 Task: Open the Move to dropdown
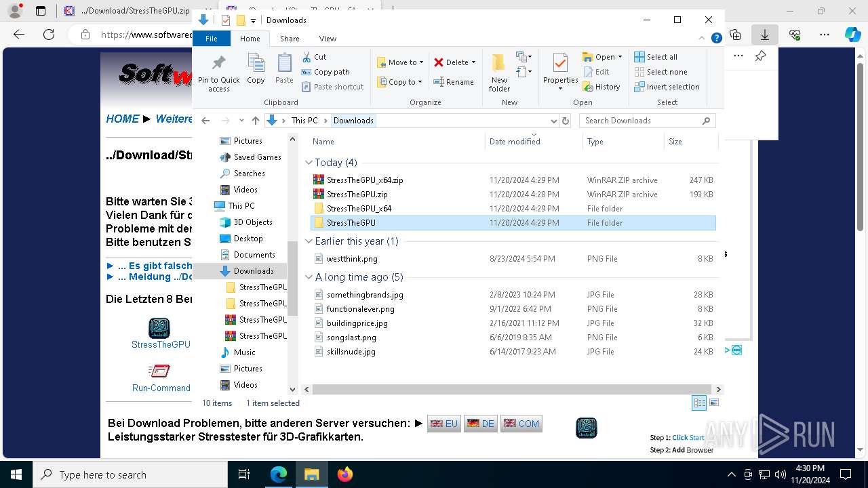coord(400,62)
